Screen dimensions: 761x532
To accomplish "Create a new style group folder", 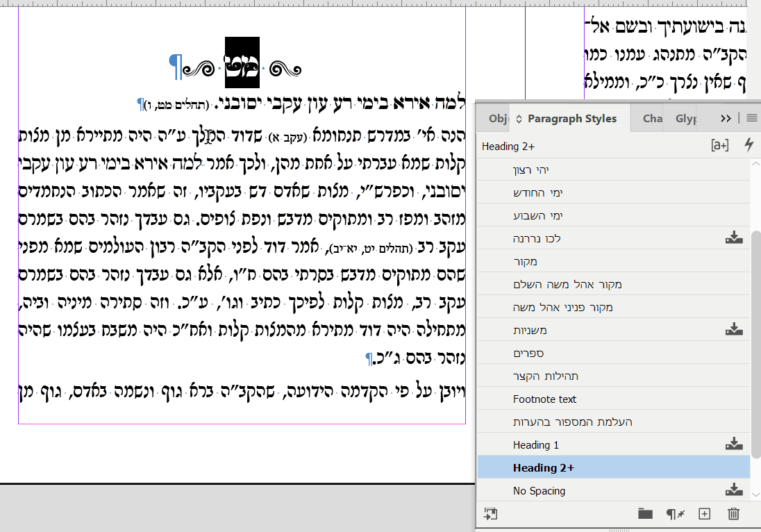I will (646, 514).
